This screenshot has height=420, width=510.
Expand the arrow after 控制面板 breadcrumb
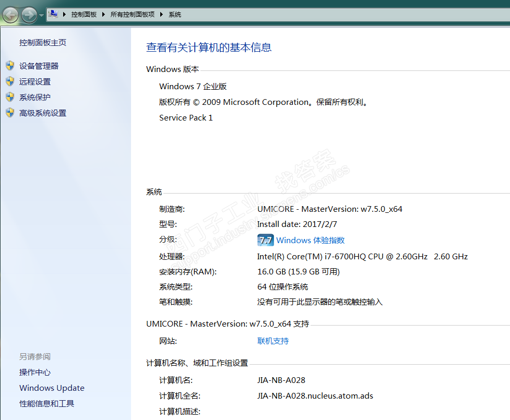click(x=103, y=14)
